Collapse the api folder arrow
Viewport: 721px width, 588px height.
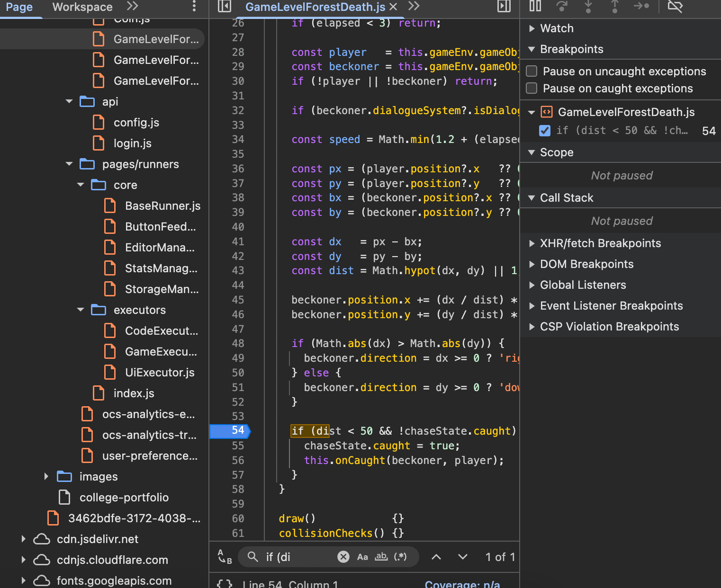pyautogui.click(x=70, y=101)
